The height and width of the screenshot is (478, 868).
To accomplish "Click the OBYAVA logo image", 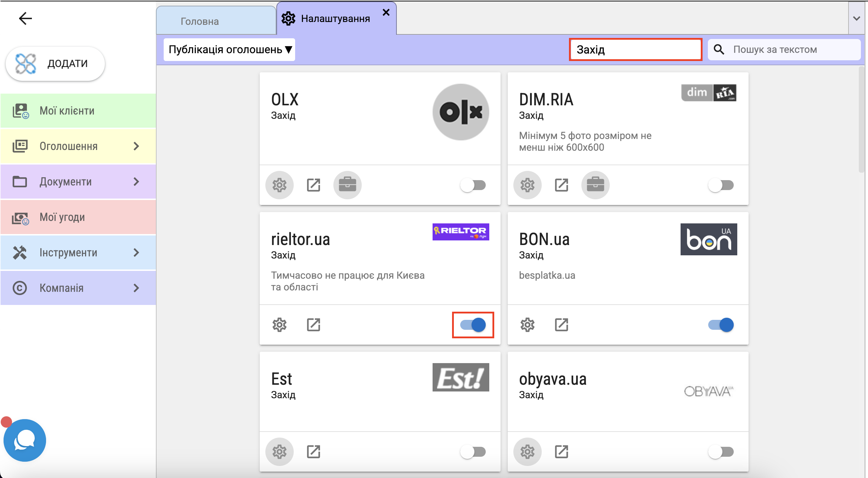I will coord(709,391).
